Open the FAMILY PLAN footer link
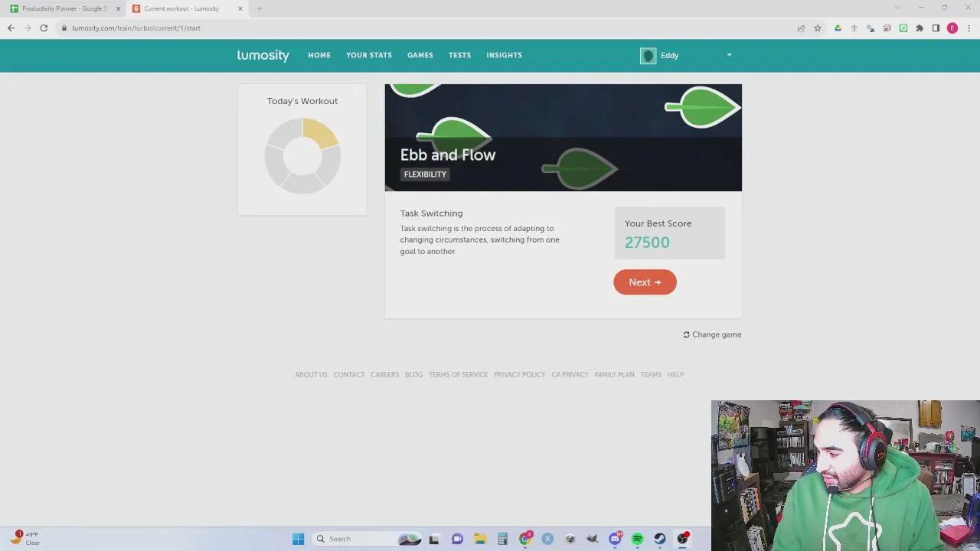980x551 pixels. (x=614, y=375)
